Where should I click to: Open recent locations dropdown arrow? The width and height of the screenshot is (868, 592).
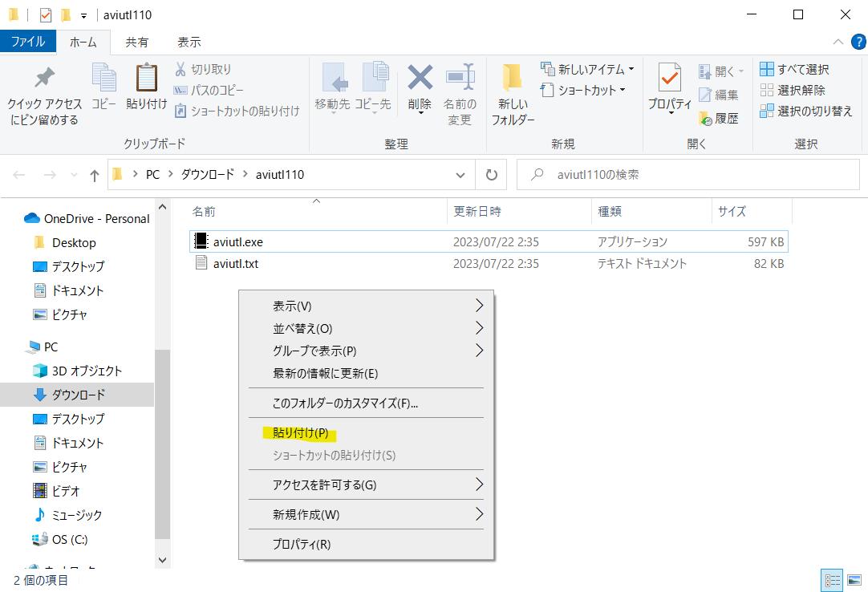point(74,175)
